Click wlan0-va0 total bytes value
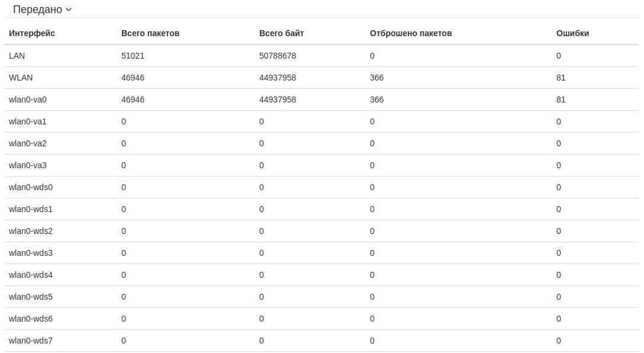The image size is (644, 353). click(x=278, y=100)
